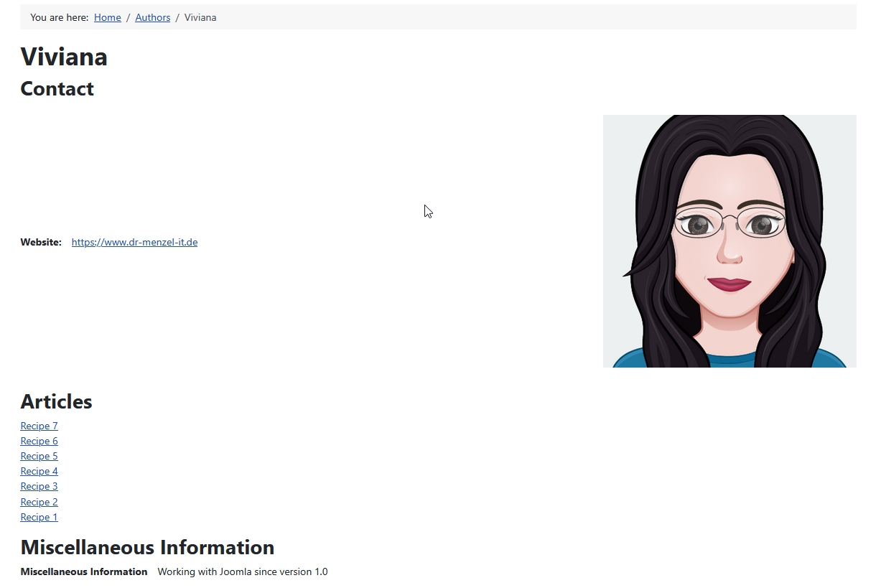Open the Recipe 6 article
The image size is (876, 588).
39,441
